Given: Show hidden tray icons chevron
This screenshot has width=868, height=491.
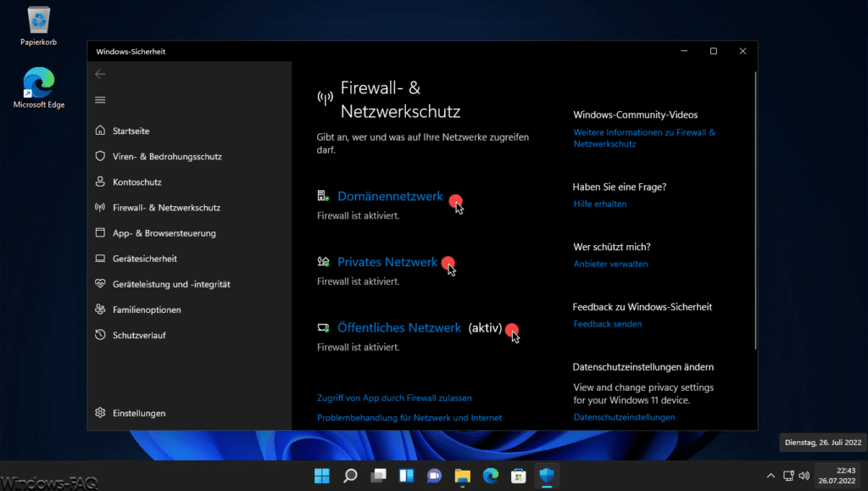Looking at the screenshot, I should (x=771, y=476).
